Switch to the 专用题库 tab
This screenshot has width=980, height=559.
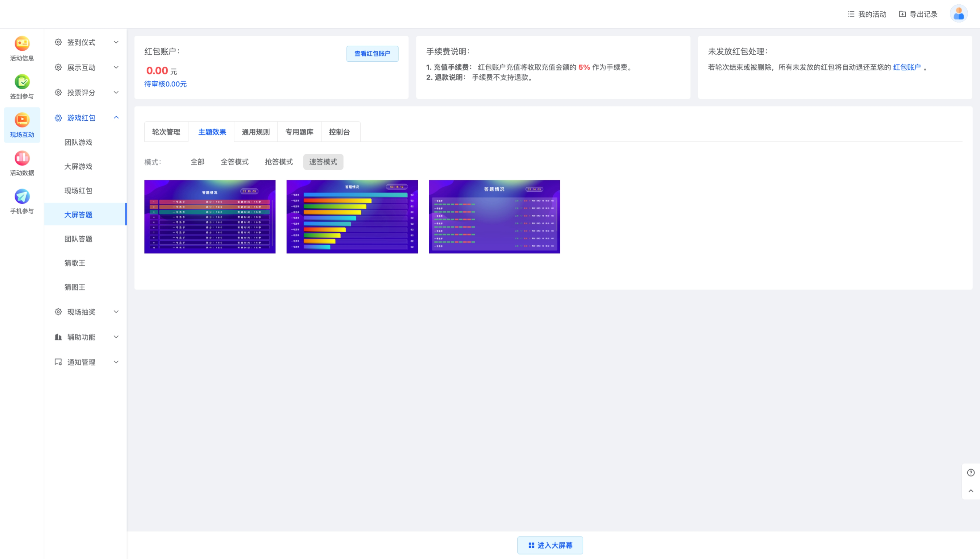click(299, 132)
